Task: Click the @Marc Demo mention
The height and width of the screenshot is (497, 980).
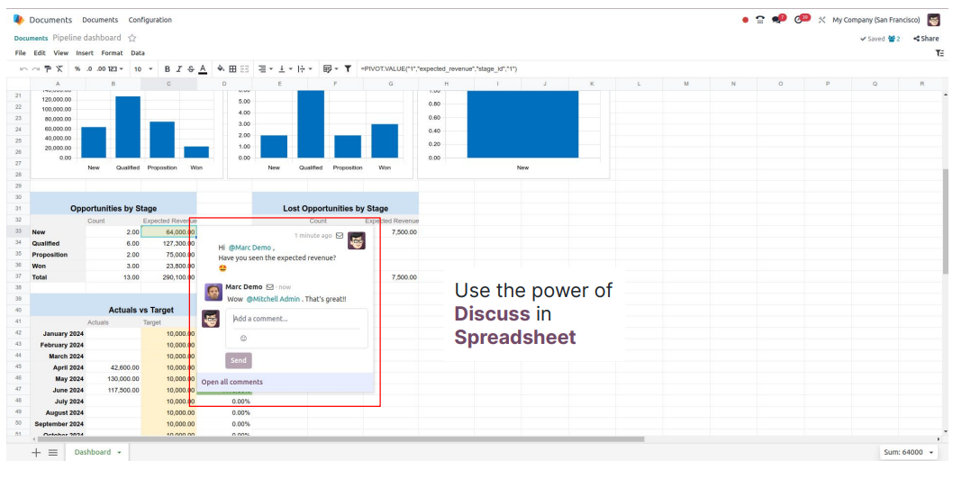Action: (250, 248)
